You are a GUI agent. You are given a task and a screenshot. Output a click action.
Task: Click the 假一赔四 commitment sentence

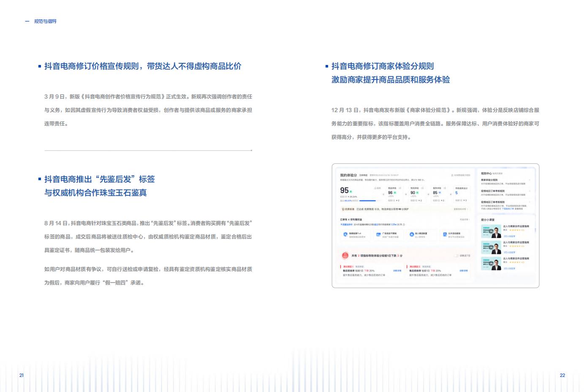tap(95, 283)
